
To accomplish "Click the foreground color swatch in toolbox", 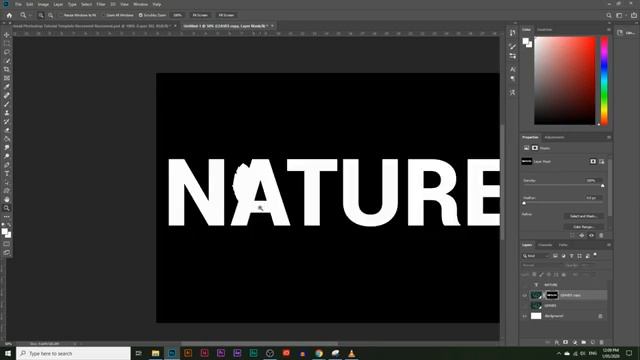I will coord(4,232).
